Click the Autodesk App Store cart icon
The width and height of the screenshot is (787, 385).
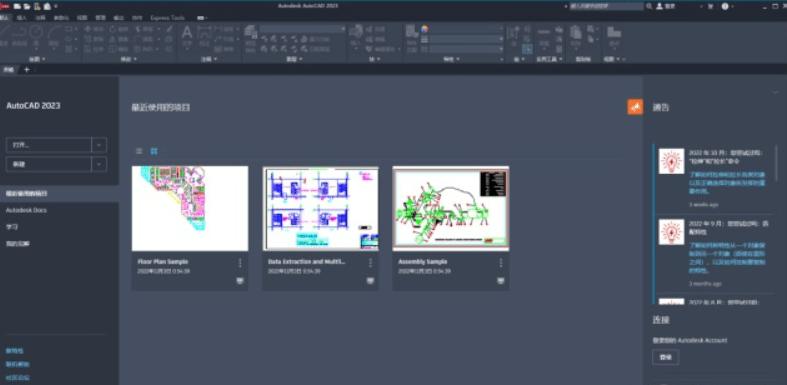click(710, 6)
